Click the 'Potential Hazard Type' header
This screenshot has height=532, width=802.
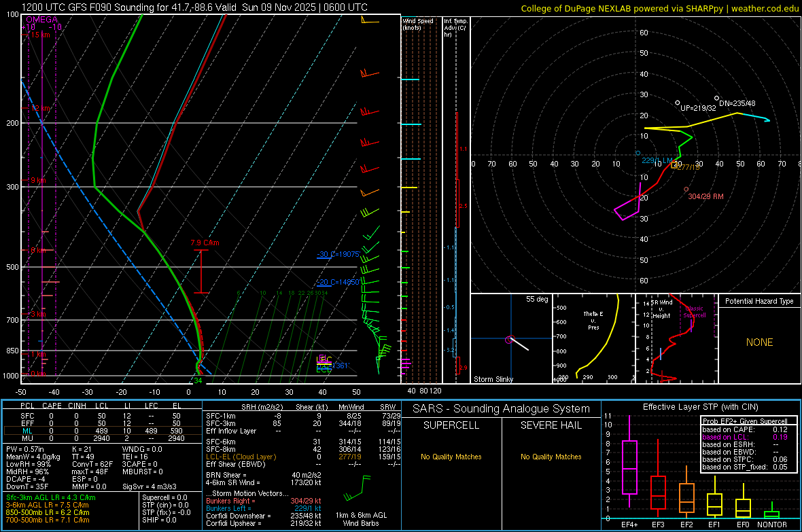[759, 301]
